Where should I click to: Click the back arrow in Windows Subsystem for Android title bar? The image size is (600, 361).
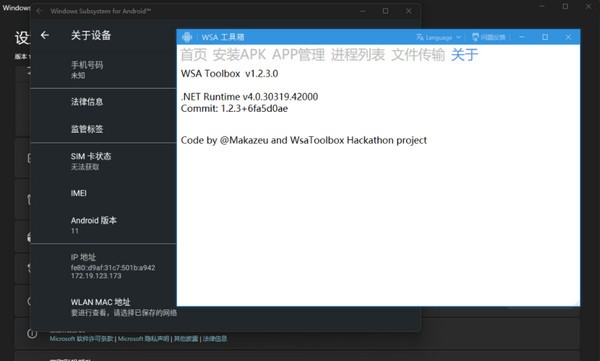tap(39, 11)
